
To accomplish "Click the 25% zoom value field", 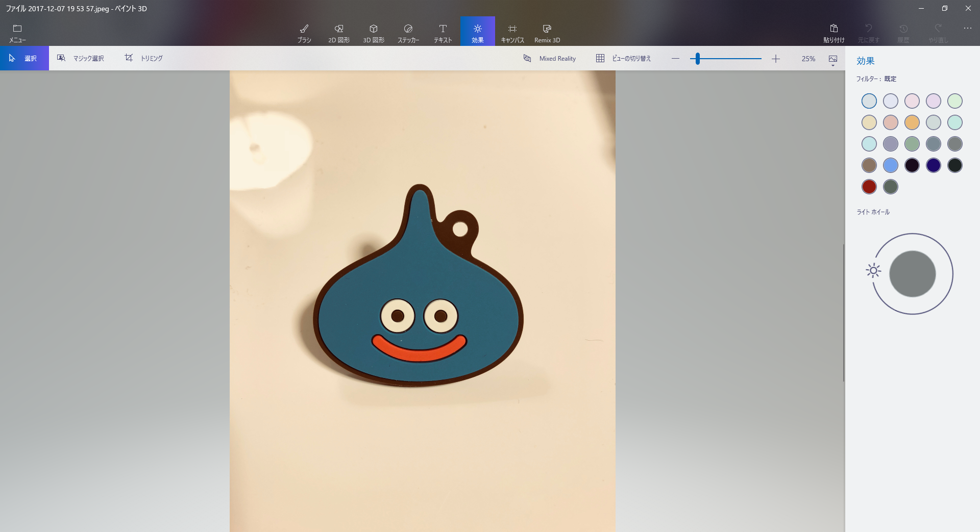I will point(808,59).
